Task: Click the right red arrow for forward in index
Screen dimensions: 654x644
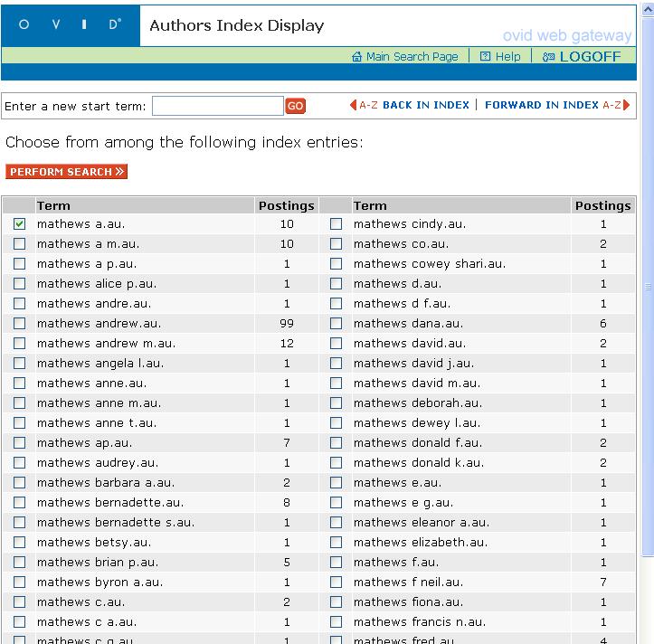Action: pos(626,105)
